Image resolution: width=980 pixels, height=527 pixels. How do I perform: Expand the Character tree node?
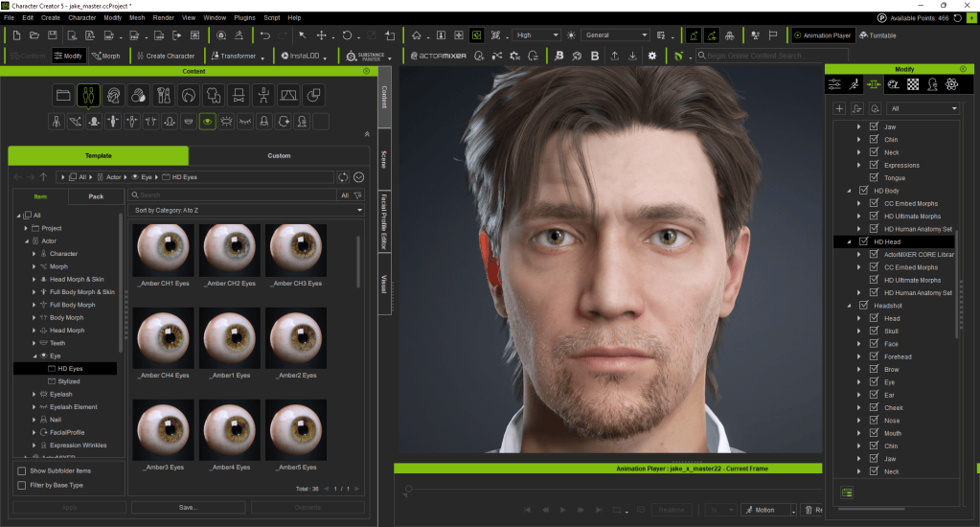point(34,254)
